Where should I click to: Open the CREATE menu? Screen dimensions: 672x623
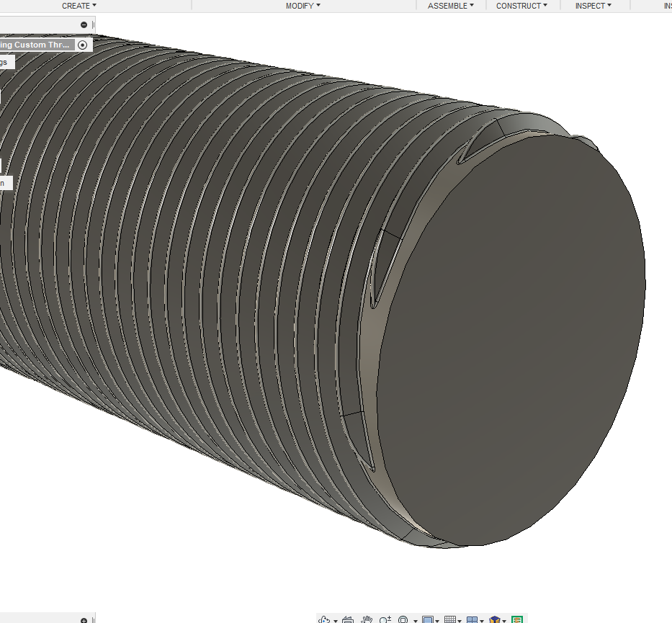(x=78, y=6)
